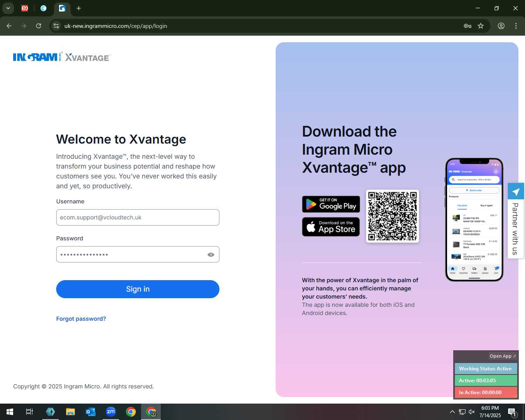The image size is (525, 420).
Task: Select the active Xvantage browser tab
Action: (62, 8)
